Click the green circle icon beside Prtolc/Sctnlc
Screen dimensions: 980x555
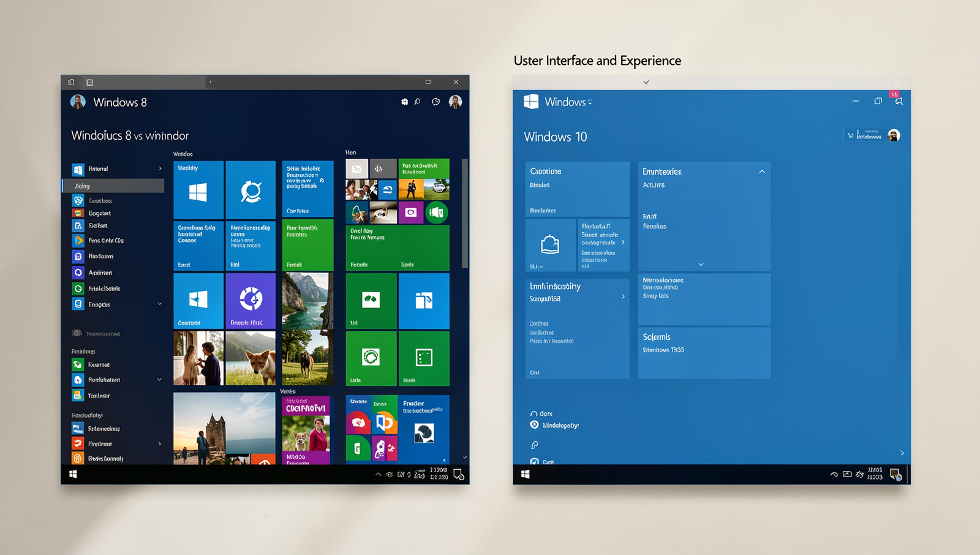pos(78,289)
